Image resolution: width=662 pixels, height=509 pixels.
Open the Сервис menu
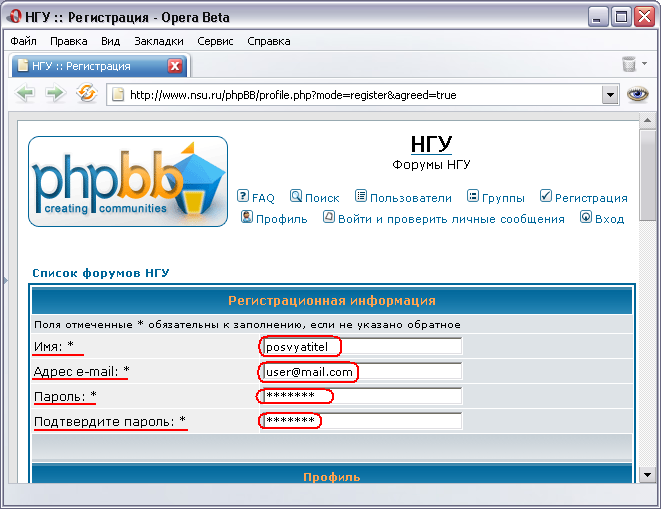215,41
